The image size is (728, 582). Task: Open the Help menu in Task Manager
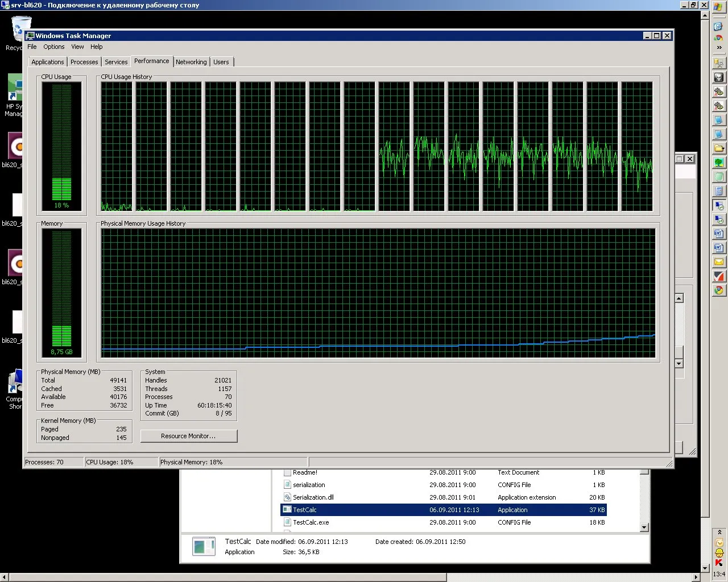click(97, 47)
